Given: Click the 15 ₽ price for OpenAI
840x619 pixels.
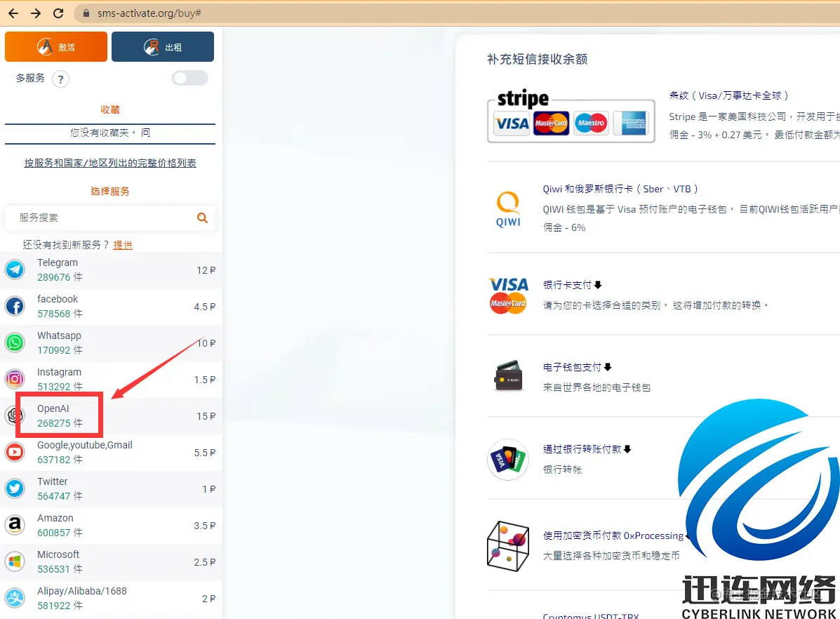Looking at the screenshot, I should (206, 416).
